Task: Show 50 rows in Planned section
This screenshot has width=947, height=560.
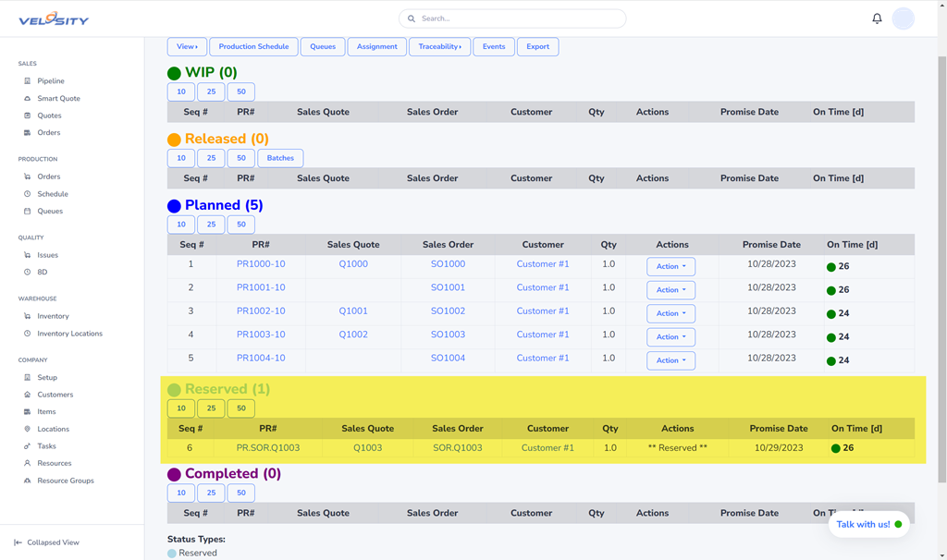Action: 240,225
